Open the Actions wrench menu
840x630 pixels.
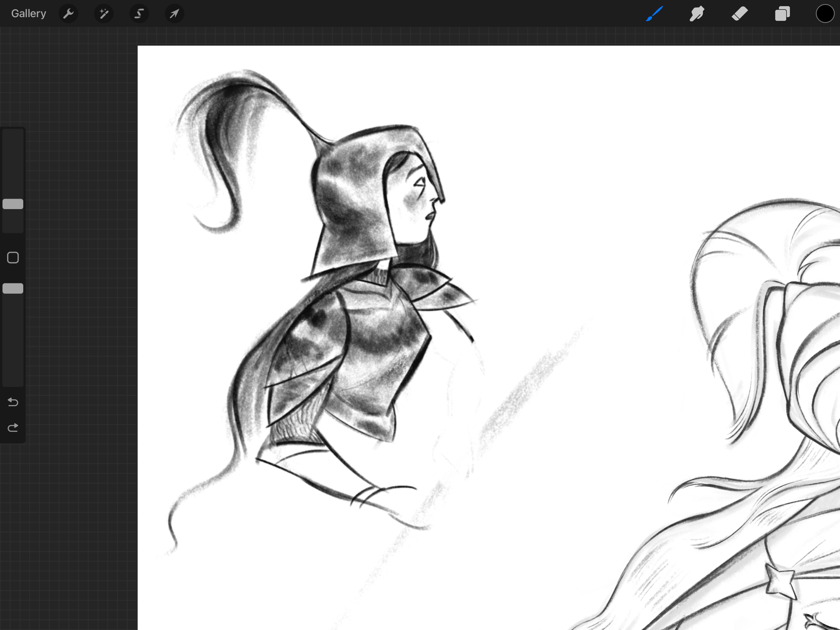point(68,14)
